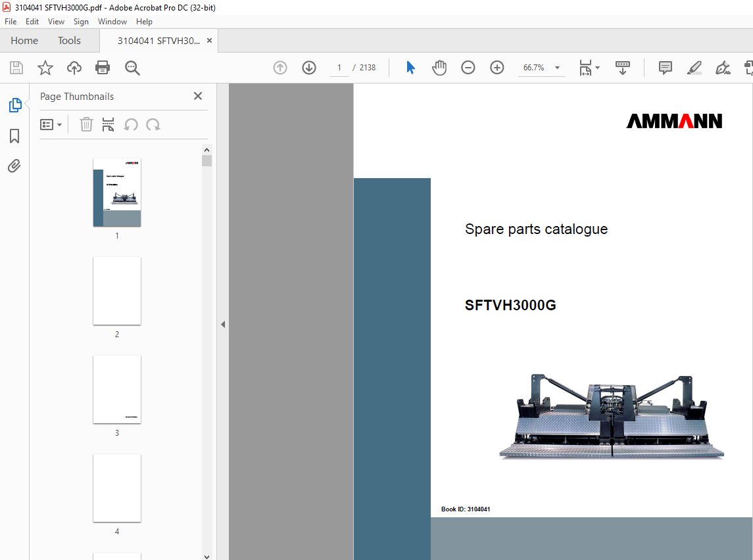Close the Page Thumbnails panel
The width and height of the screenshot is (753, 560).
click(x=198, y=96)
